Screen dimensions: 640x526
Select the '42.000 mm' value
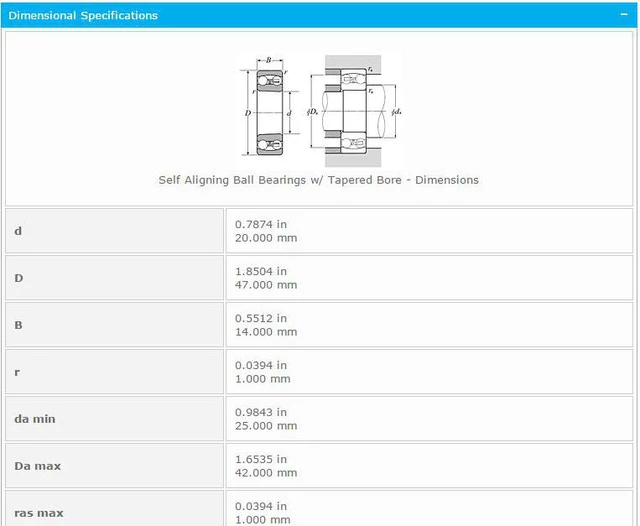pos(266,473)
